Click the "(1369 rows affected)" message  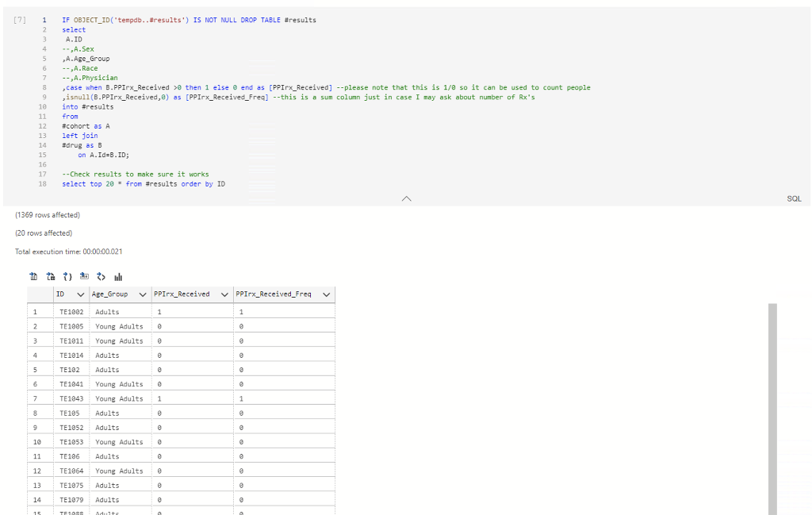point(48,215)
